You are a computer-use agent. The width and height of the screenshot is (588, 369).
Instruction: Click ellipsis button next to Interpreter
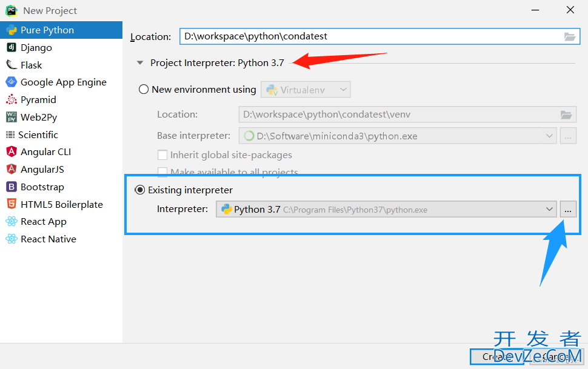point(568,209)
